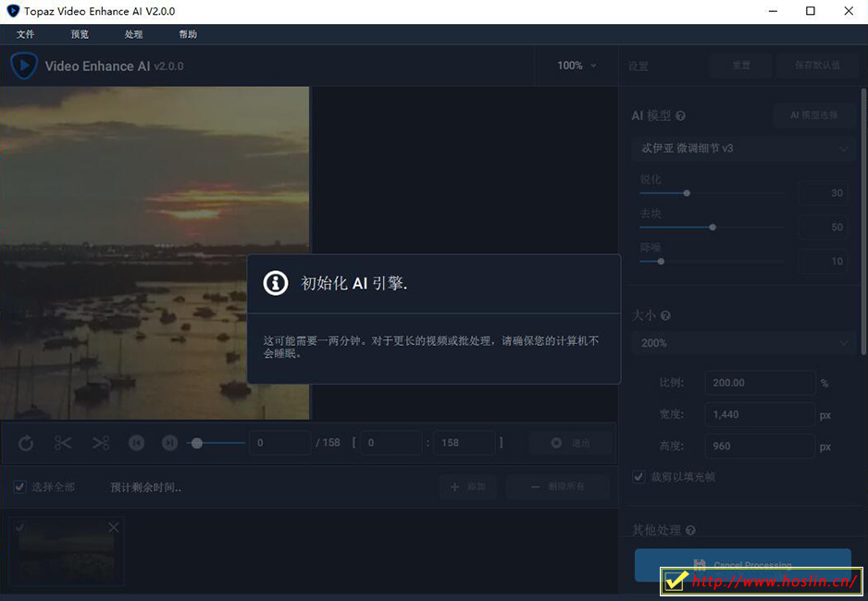This screenshot has height=601, width=868.
Task: Click the 降噪 denoise slider handle
Action: 661,261
